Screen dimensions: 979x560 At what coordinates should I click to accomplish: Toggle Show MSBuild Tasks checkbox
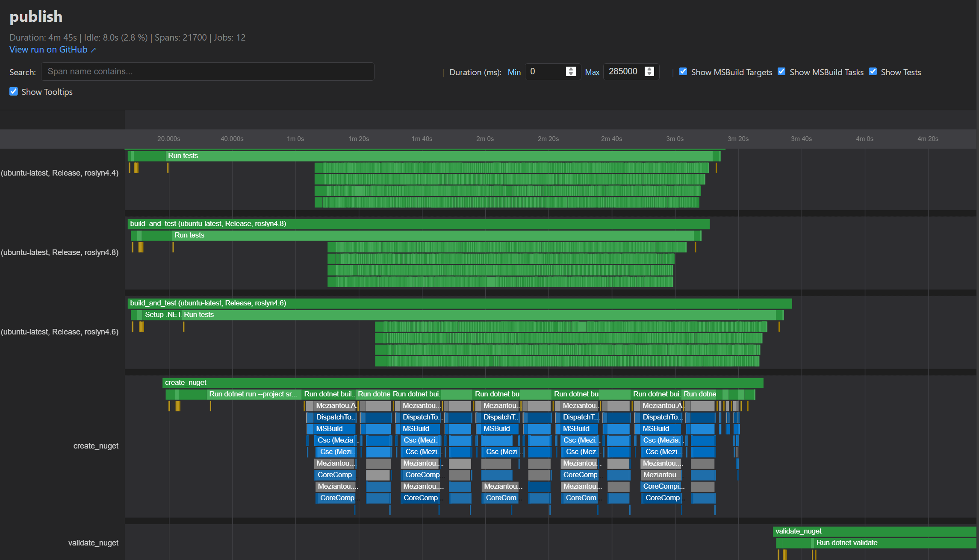781,72
